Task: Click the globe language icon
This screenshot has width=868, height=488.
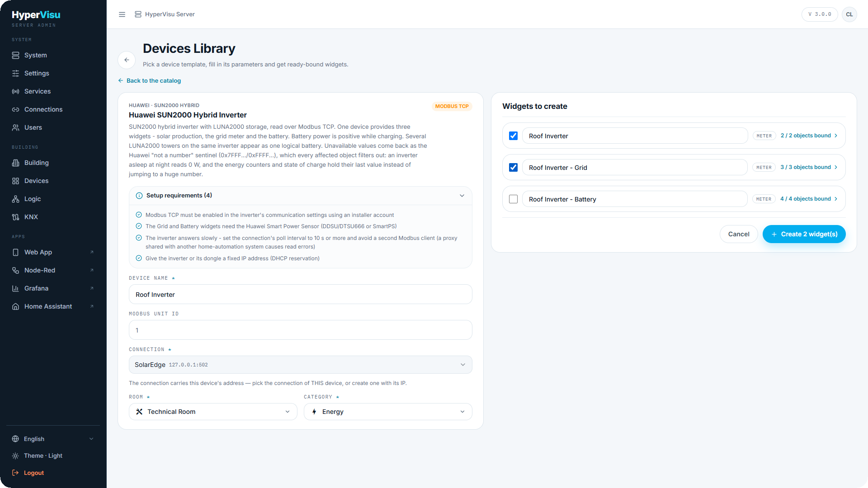Action: coord(15,439)
